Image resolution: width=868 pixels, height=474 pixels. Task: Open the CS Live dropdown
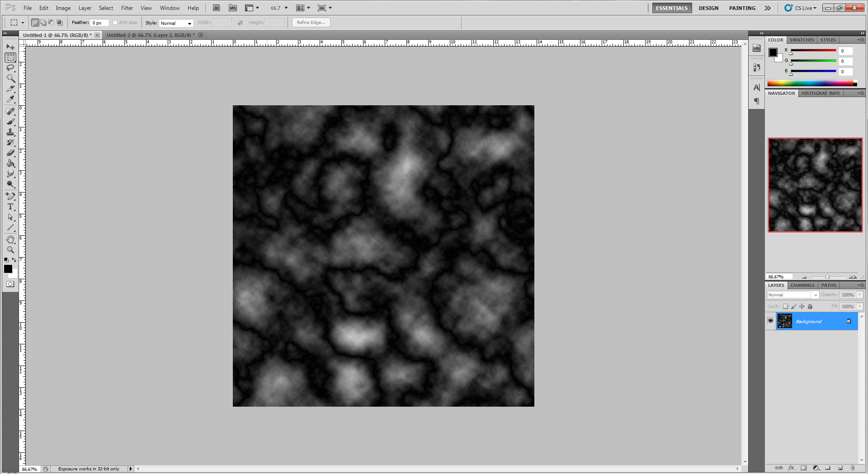point(801,8)
